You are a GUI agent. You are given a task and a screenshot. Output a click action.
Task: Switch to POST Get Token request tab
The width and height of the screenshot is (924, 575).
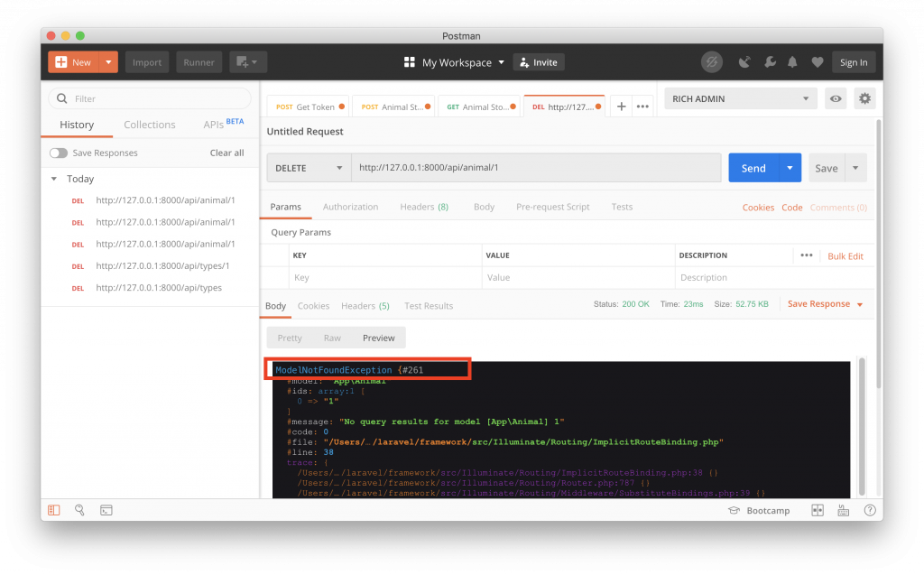[x=309, y=107]
